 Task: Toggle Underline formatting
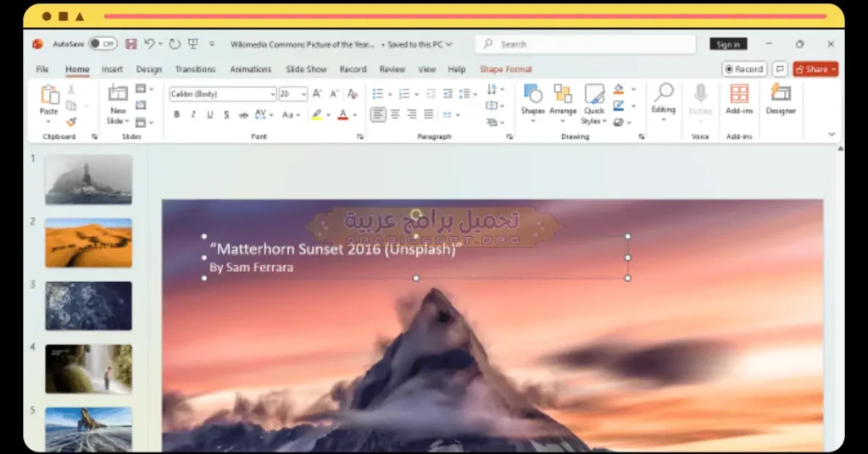click(209, 115)
